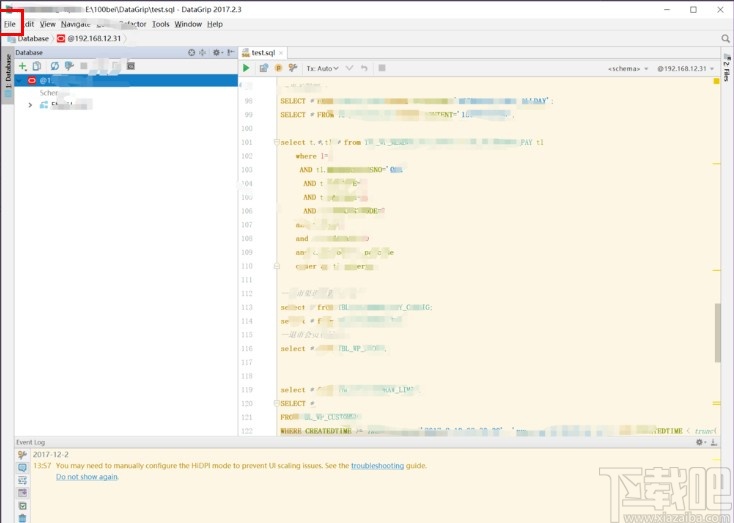Viewport: 734px width, 523px height.
Task: Open data source properties with the wrench icon
Action: click(69, 66)
